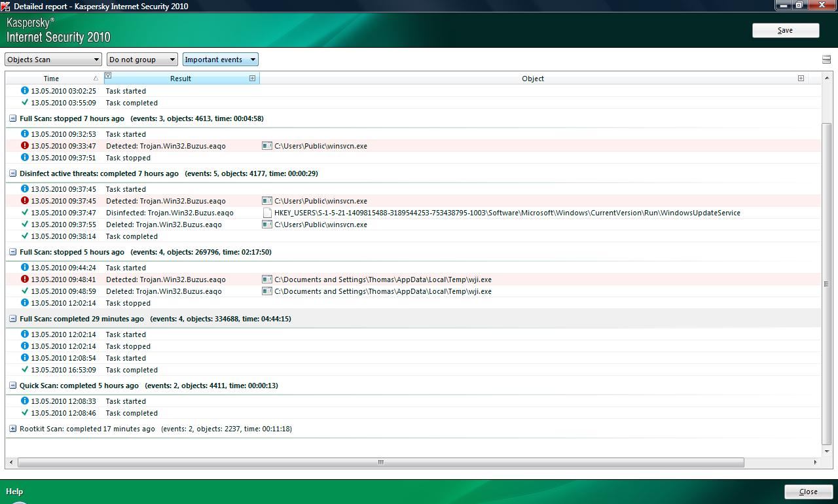Click the red alert icon for the 09:37:45 detection
The height and width of the screenshot is (504, 838).
pyautogui.click(x=25, y=201)
